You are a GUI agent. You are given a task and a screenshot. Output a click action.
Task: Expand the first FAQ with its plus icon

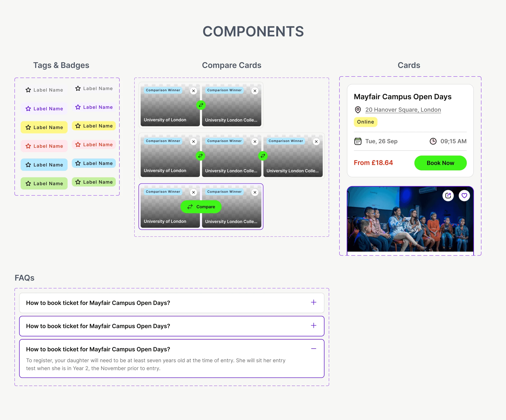point(314,302)
